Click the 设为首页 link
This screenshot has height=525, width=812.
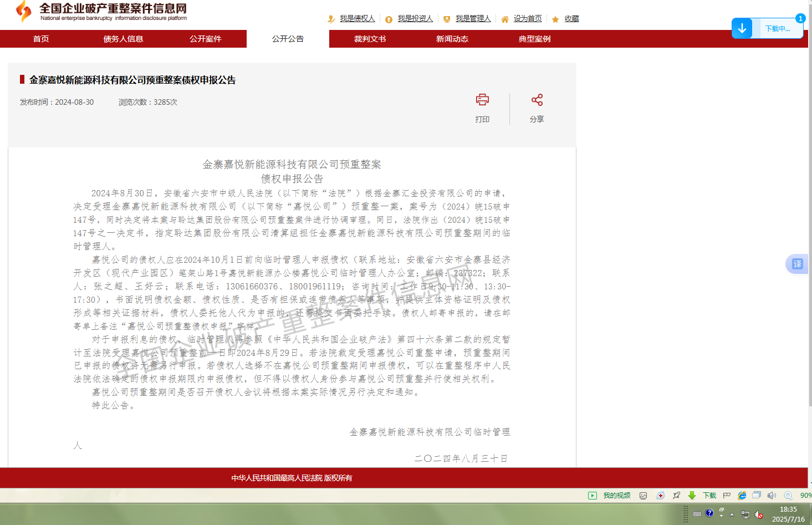[528, 19]
